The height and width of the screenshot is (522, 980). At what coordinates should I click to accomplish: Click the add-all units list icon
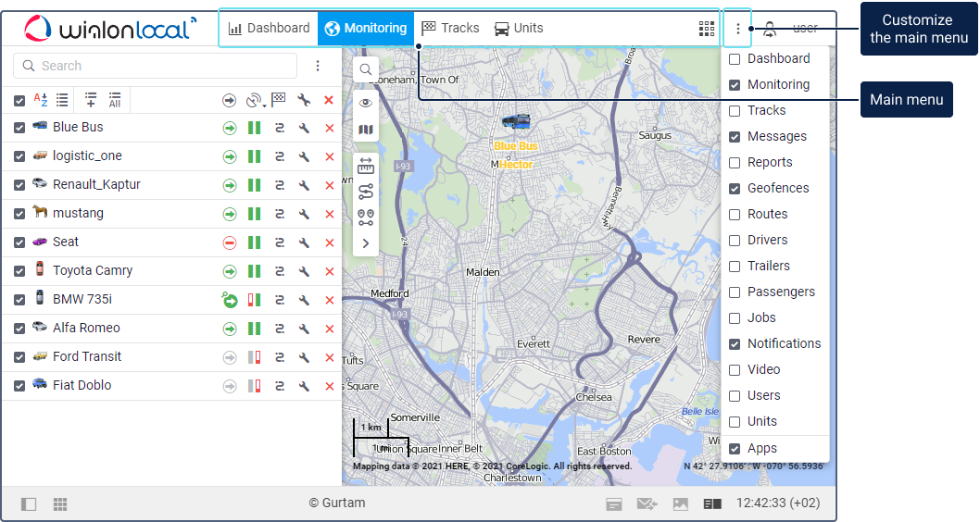115,100
